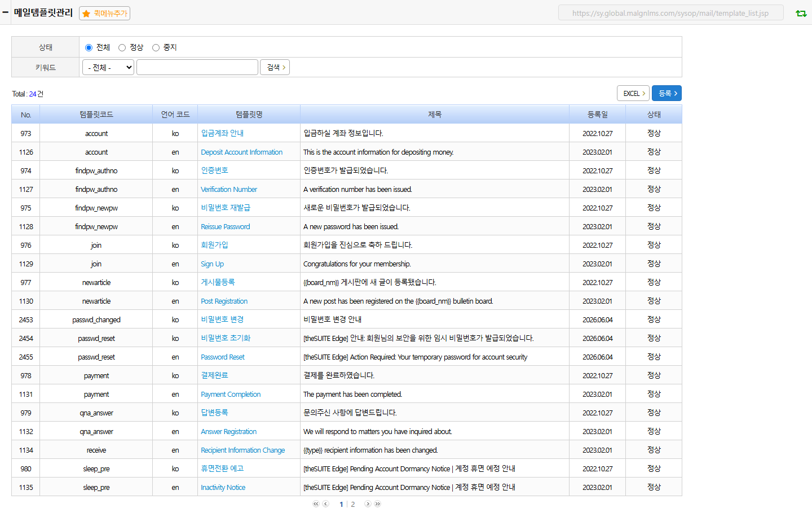The width and height of the screenshot is (812, 508).
Task: Open Recipient Information Change template
Action: pos(243,450)
